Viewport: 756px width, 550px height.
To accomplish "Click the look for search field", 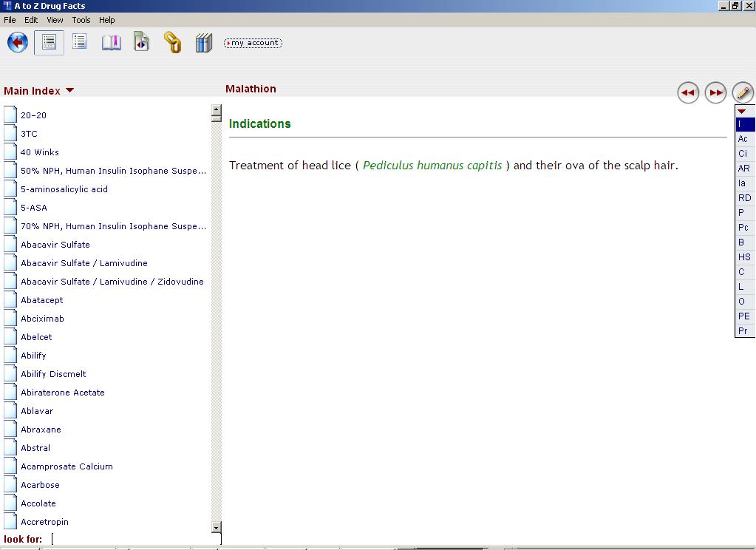I will point(135,539).
